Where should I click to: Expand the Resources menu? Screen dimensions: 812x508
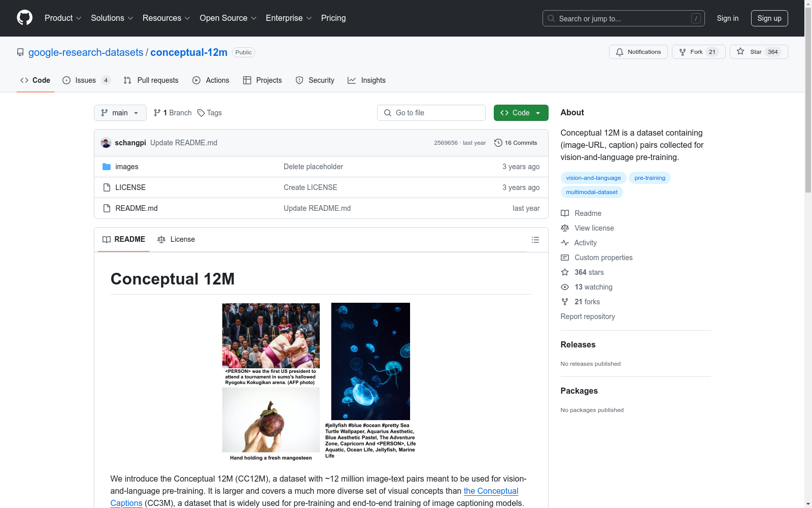[x=166, y=18]
